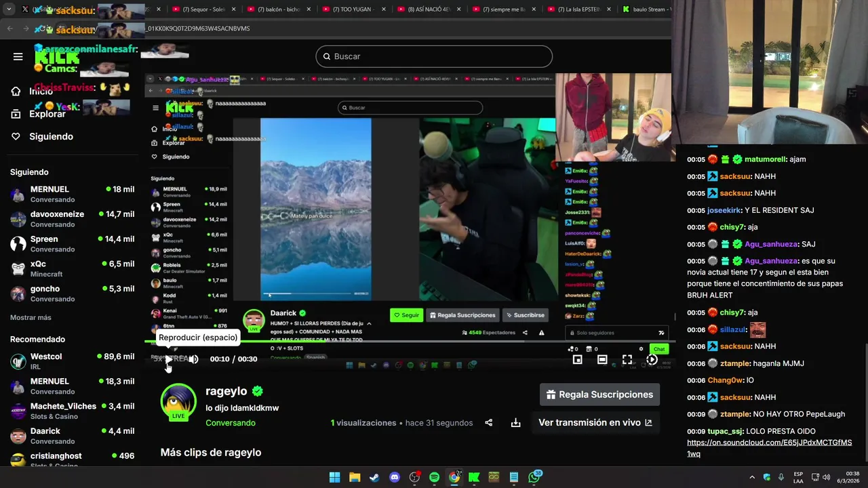Click ESP LAA language indicator
Image resolution: width=868 pixels, height=488 pixels.
point(798,477)
